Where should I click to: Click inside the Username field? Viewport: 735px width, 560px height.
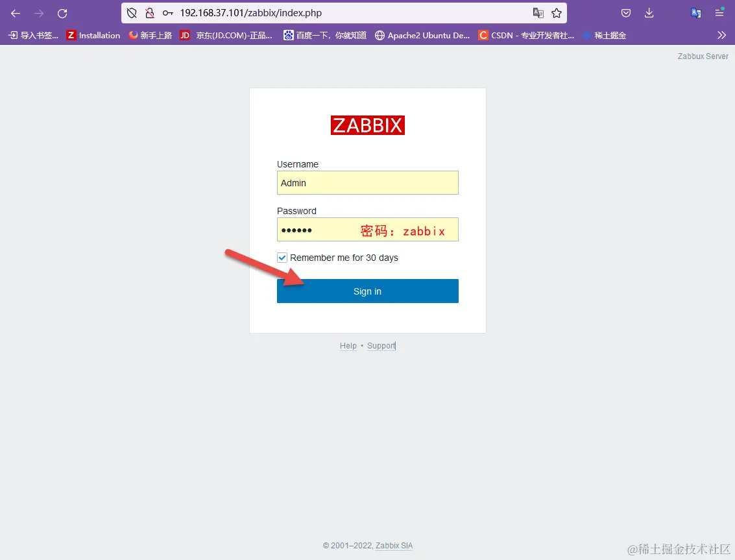[367, 182]
